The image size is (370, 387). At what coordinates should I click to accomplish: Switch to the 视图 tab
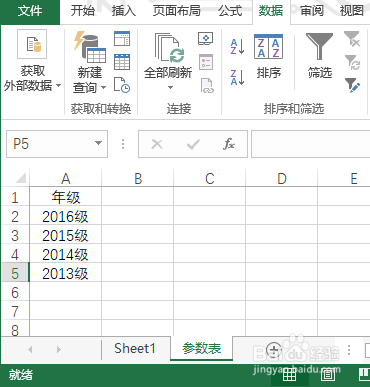click(x=352, y=11)
